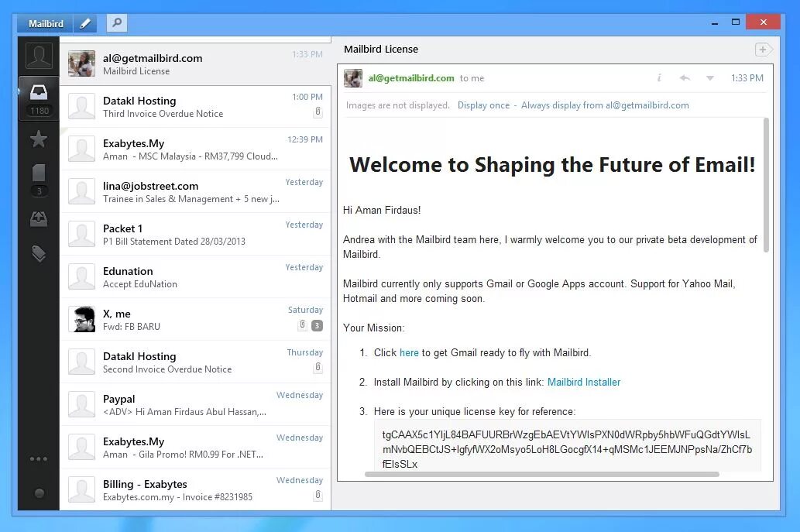Minimize the Mailbird window
The image size is (800, 532).
[714, 22]
